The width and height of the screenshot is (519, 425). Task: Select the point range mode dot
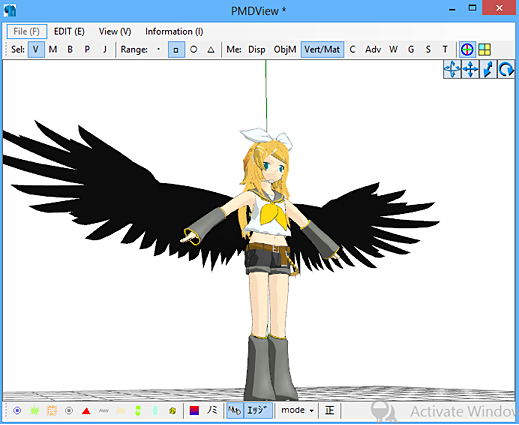[x=159, y=50]
